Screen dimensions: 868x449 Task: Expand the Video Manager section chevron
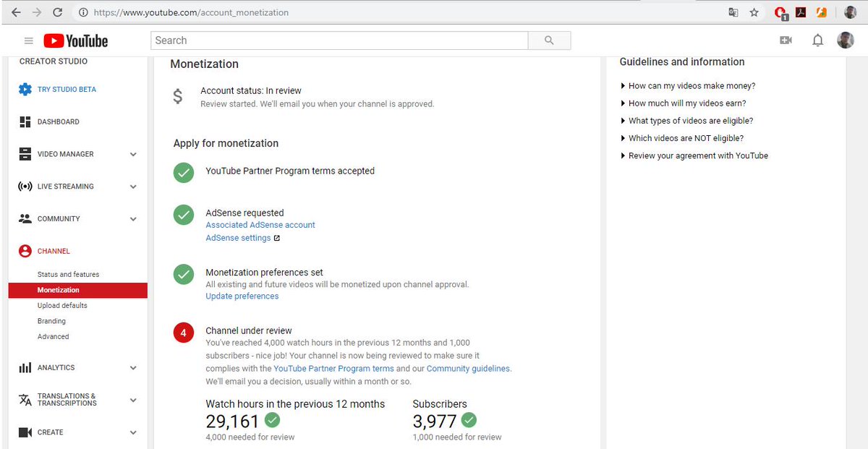point(133,154)
